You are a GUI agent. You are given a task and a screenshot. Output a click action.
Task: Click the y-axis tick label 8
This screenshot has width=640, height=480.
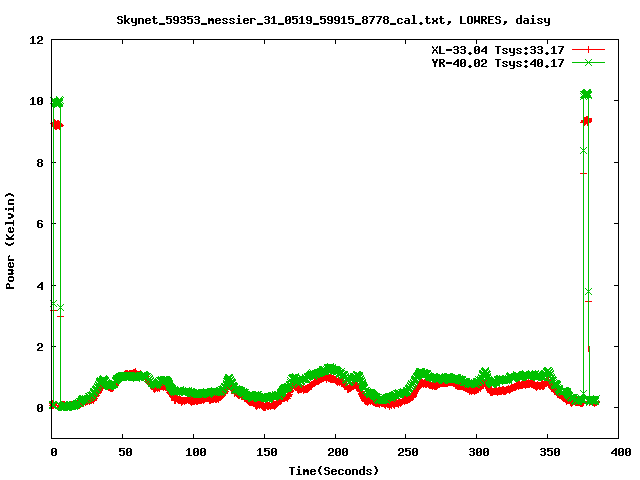(40, 163)
